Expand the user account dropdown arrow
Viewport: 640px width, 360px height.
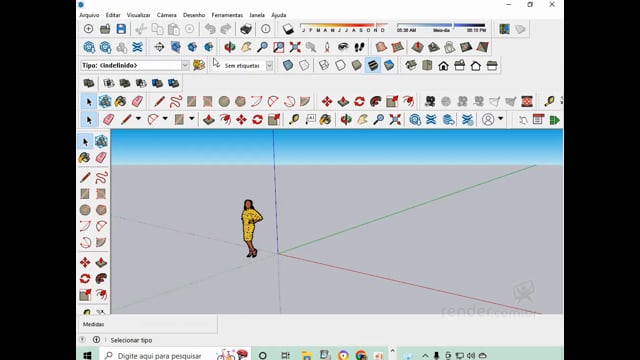tap(500, 119)
